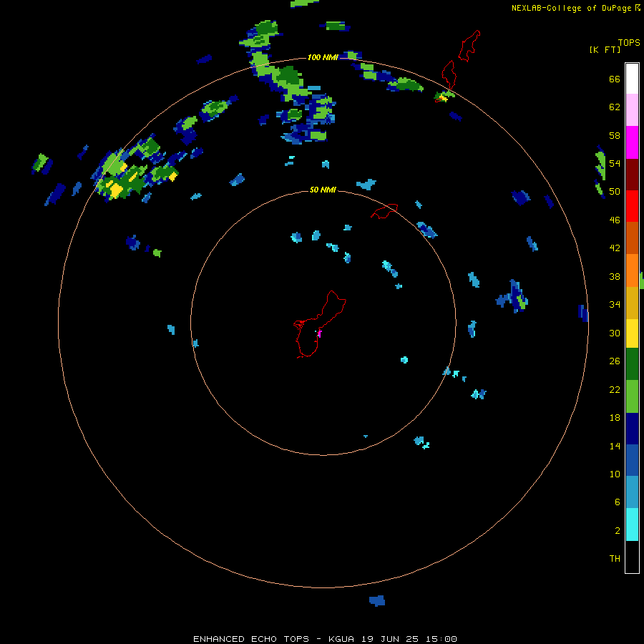This screenshot has height=644, width=644.
Task: Click the 18 legend value
Action: tap(615, 418)
